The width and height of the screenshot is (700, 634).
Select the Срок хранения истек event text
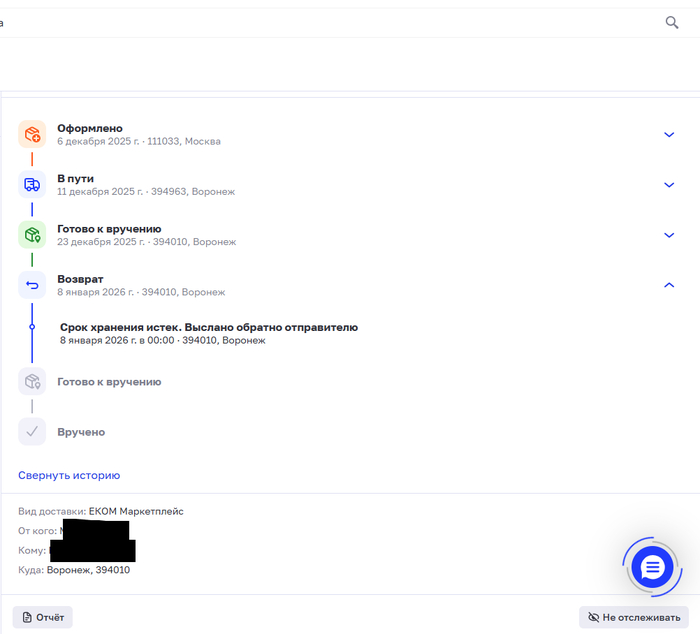(x=209, y=327)
